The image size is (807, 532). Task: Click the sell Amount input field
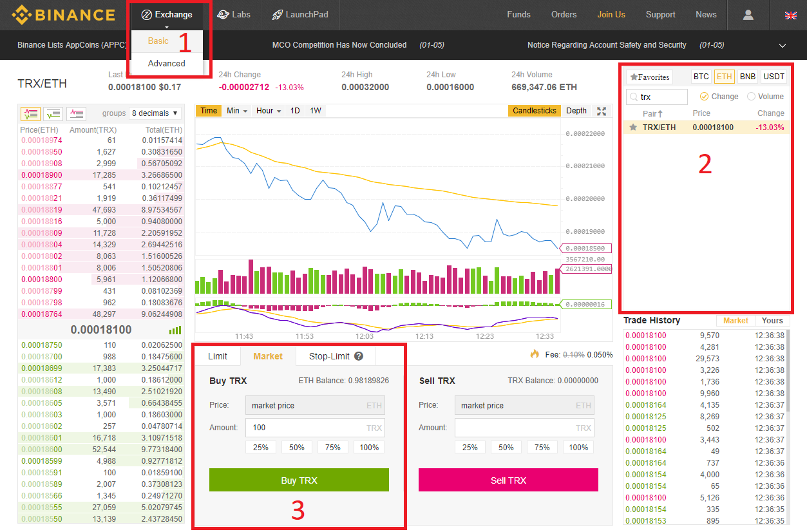(524, 428)
